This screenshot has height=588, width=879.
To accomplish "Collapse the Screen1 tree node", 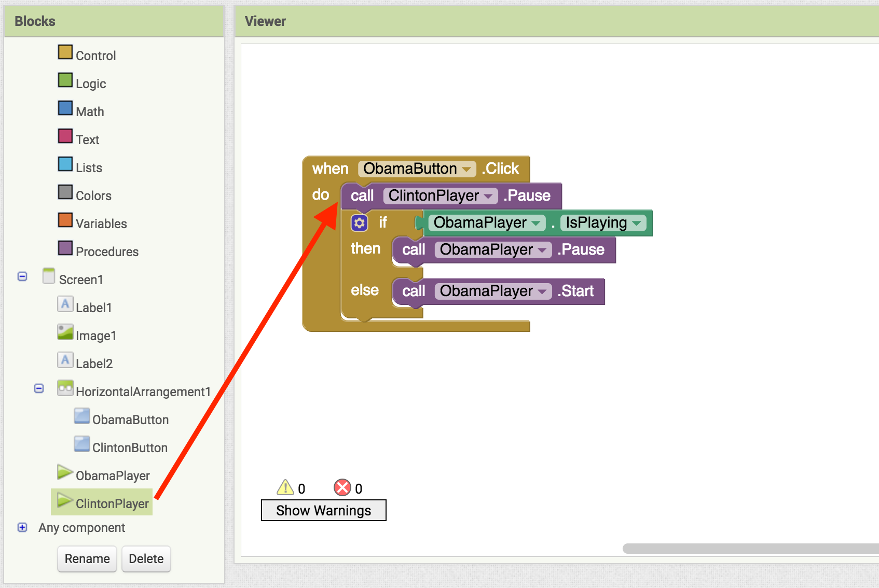I will pyautogui.click(x=22, y=276).
